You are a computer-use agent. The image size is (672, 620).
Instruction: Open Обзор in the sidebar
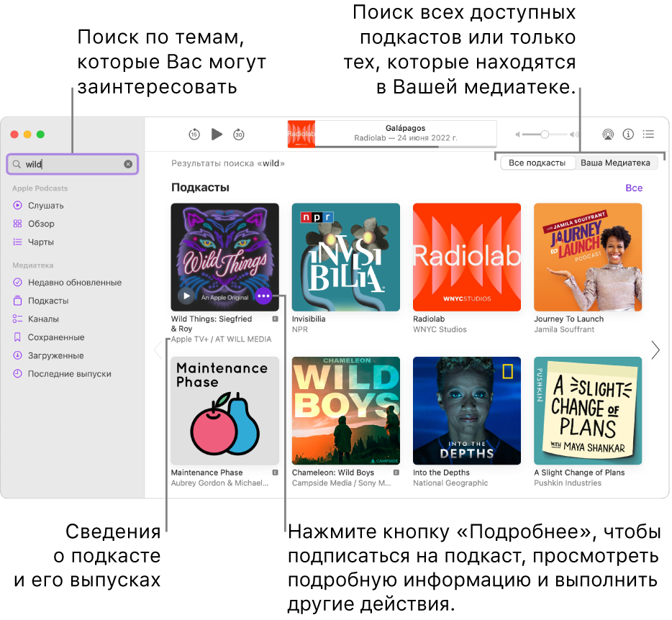(x=41, y=224)
